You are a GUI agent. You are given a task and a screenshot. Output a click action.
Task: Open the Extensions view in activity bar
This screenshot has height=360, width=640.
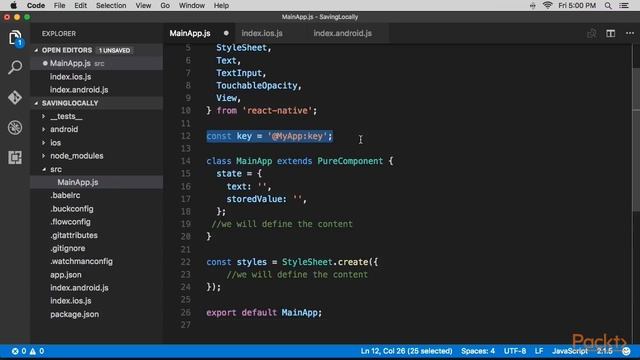coord(15,158)
